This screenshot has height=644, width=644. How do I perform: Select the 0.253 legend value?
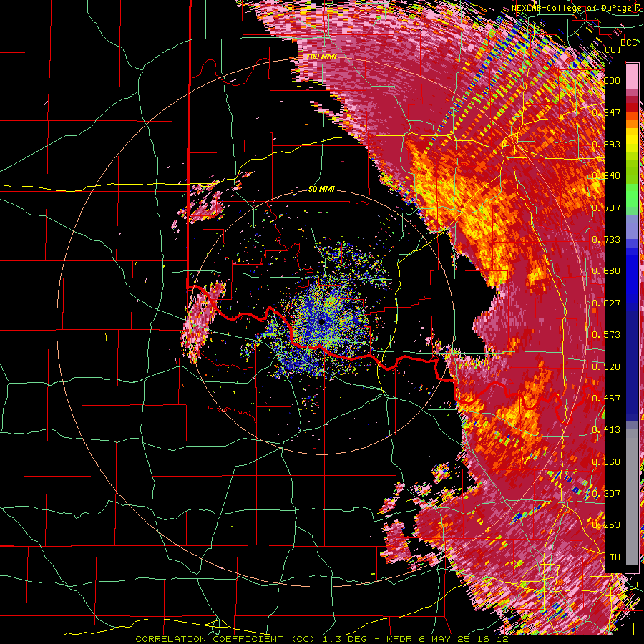(606, 525)
